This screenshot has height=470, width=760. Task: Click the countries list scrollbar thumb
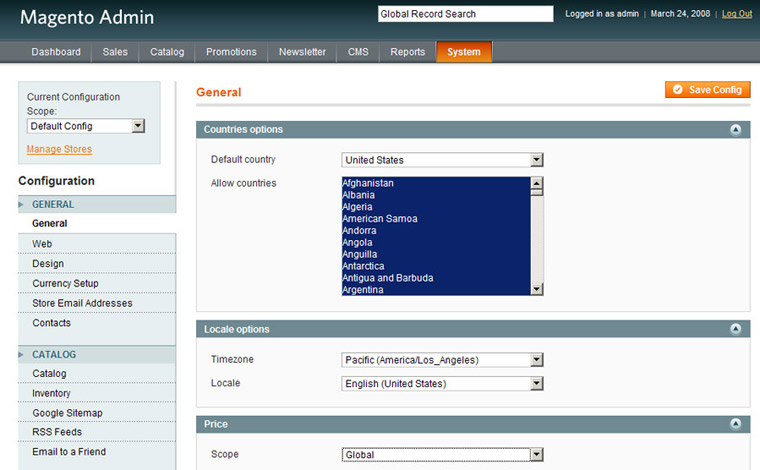tap(537, 192)
